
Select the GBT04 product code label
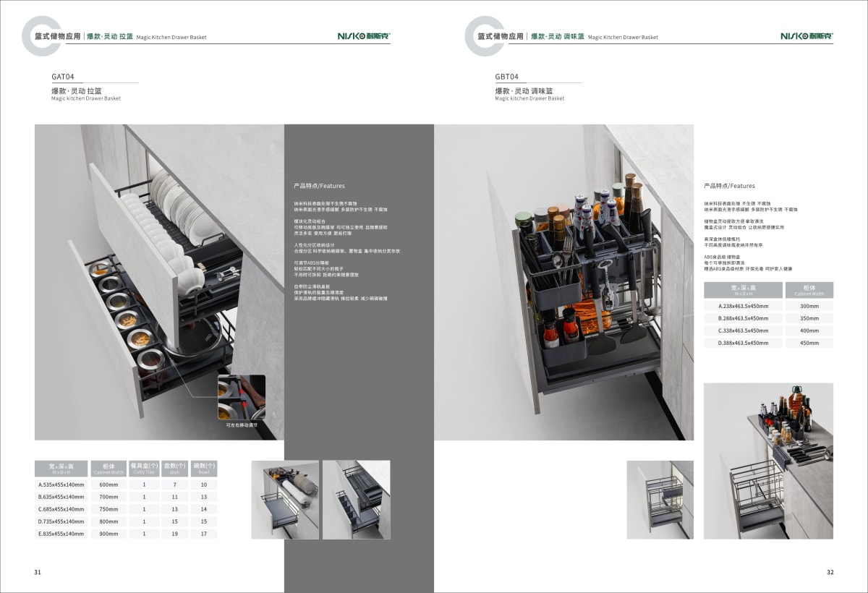[x=506, y=76]
